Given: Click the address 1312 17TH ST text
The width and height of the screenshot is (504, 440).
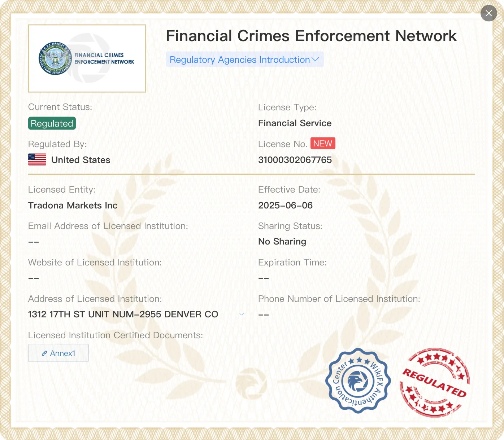Looking at the screenshot, I should pos(123,314).
